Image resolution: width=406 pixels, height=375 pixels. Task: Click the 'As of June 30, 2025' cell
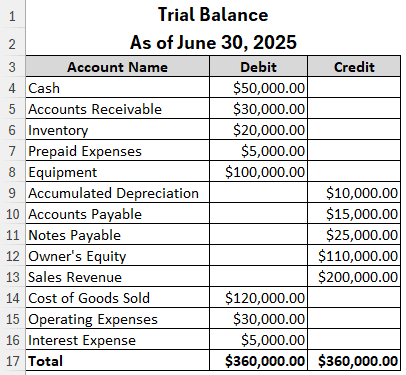213,42
